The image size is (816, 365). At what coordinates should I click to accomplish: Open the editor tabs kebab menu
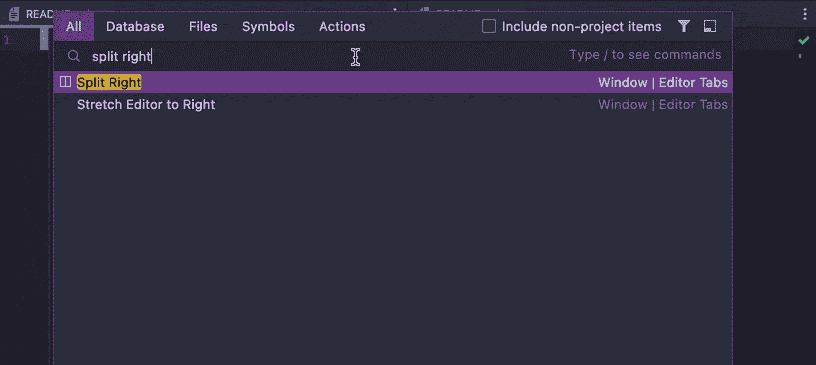tap(805, 14)
